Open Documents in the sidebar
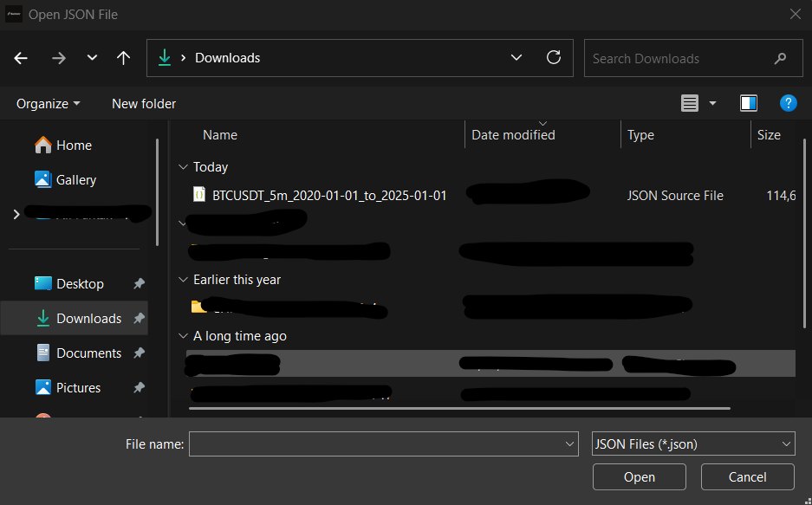The width and height of the screenshot is (812, 505). coord(79,353)
